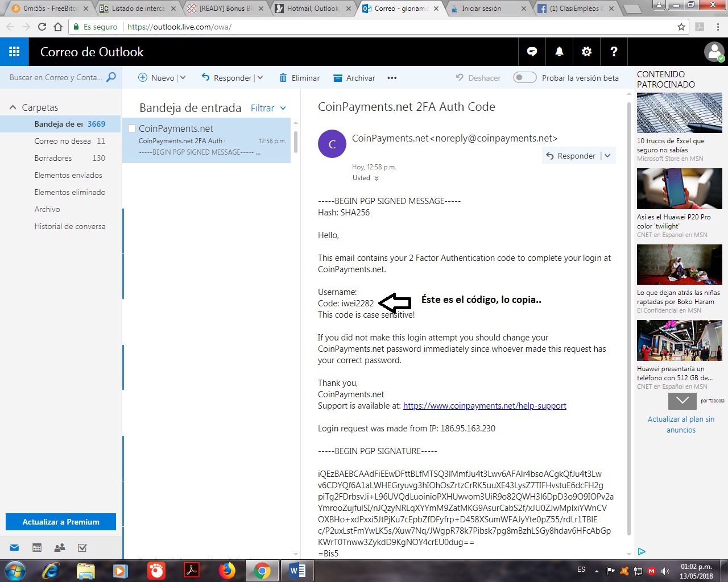Open Word from the taskbar
728x582 pixels.
pyautogui.click(x=297, y=571)
